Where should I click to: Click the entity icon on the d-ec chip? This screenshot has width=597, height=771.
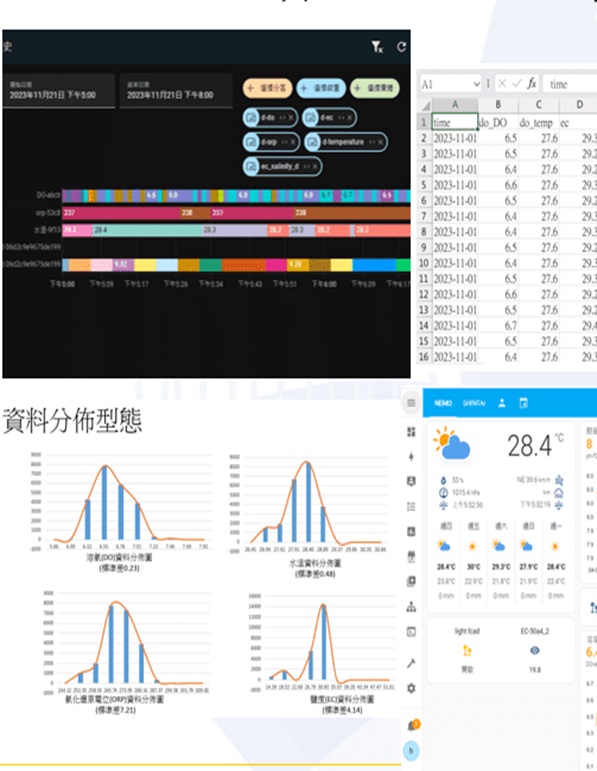(311, 118)
